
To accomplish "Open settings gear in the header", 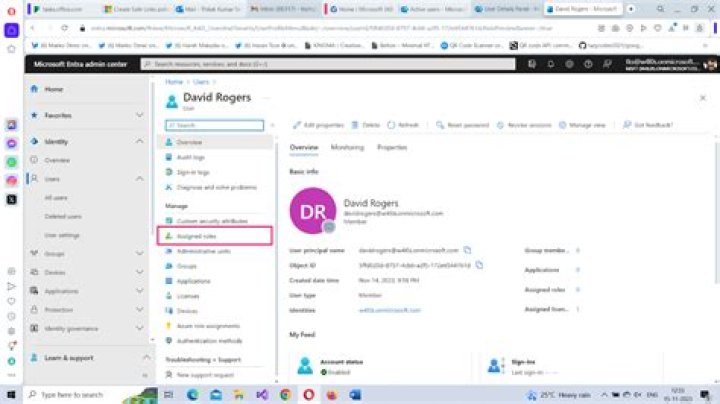I will tap(569, 64).
